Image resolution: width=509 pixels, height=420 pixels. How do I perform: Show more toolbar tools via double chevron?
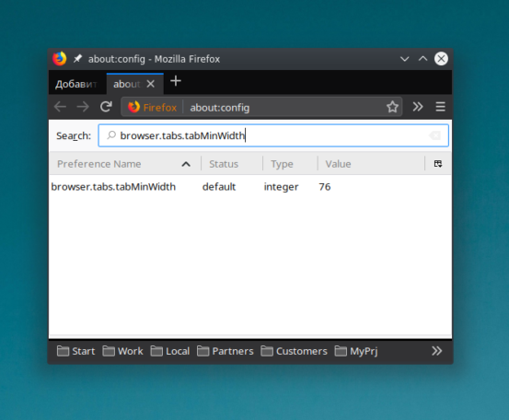click(x=418, y=107)
